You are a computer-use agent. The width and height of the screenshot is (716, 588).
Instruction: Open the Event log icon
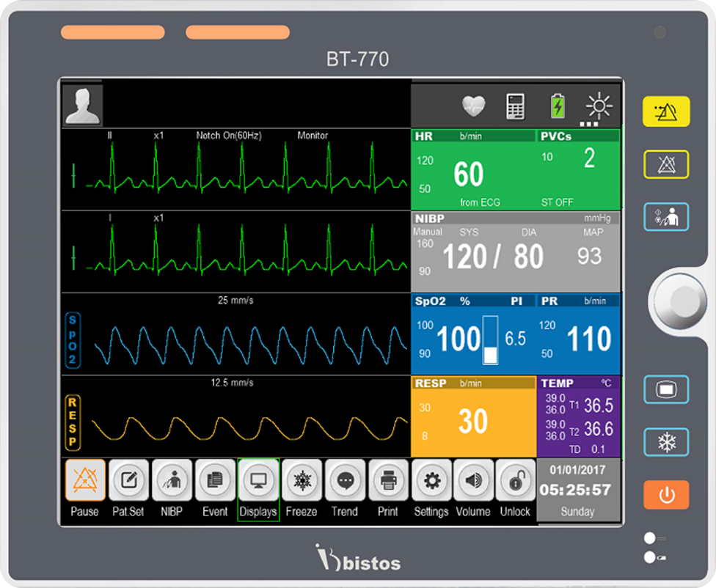(x=215, y=482)
